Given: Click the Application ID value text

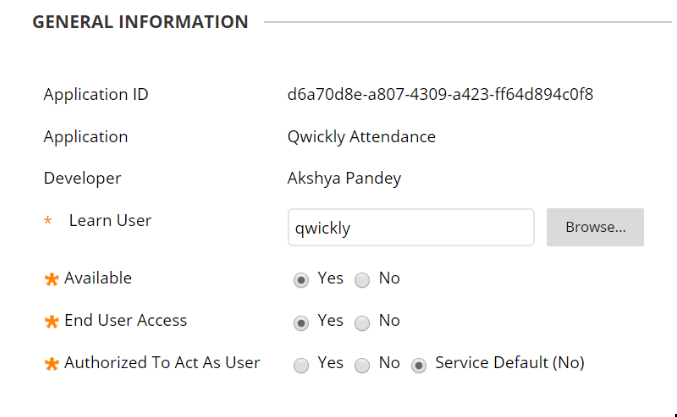Looking at the screenshot, I should tap(440, 95).
